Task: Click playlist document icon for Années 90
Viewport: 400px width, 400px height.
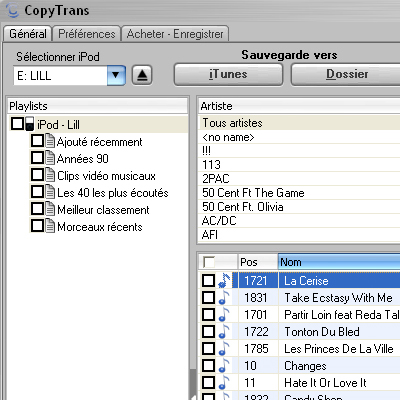Action: pyautogui.click(x=50, y=158)
